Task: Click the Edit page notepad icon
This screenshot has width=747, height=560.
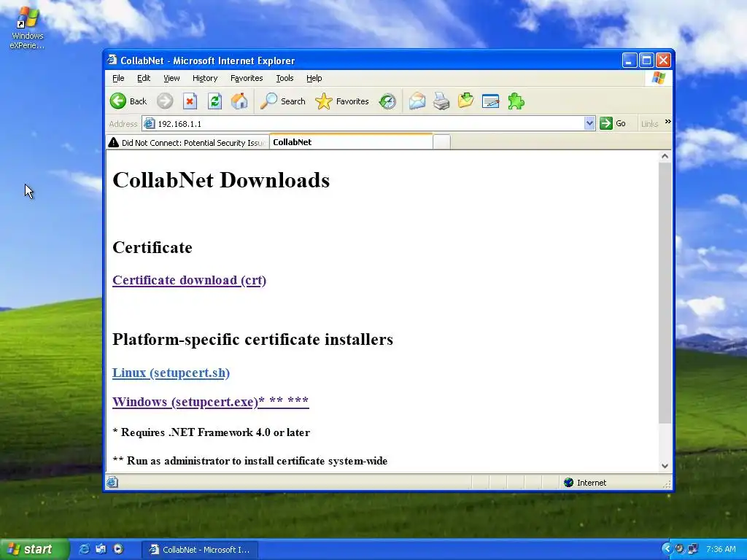Action: 491,101
